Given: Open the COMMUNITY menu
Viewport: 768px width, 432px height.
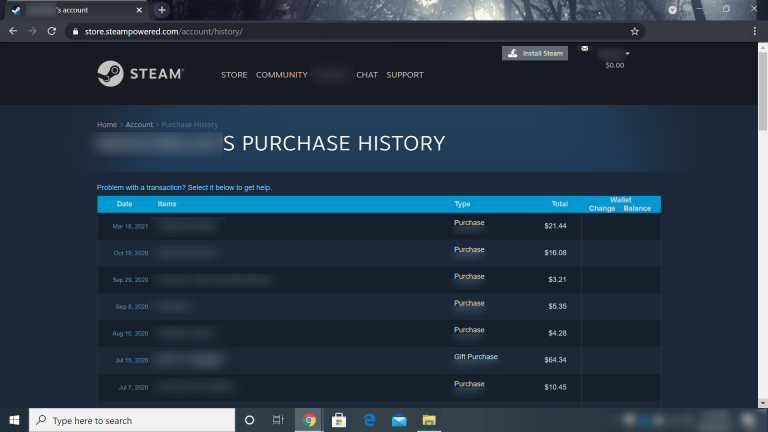Looking at the screenshot, I should (282, 75).
